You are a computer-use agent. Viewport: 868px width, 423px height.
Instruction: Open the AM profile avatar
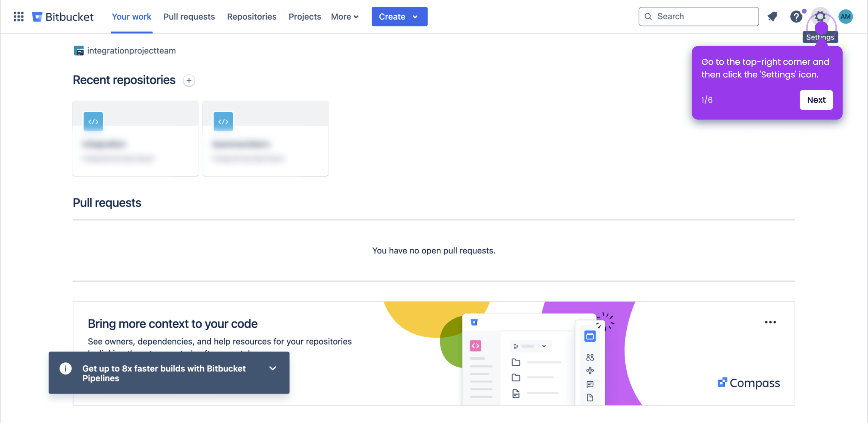pos(845,17)
